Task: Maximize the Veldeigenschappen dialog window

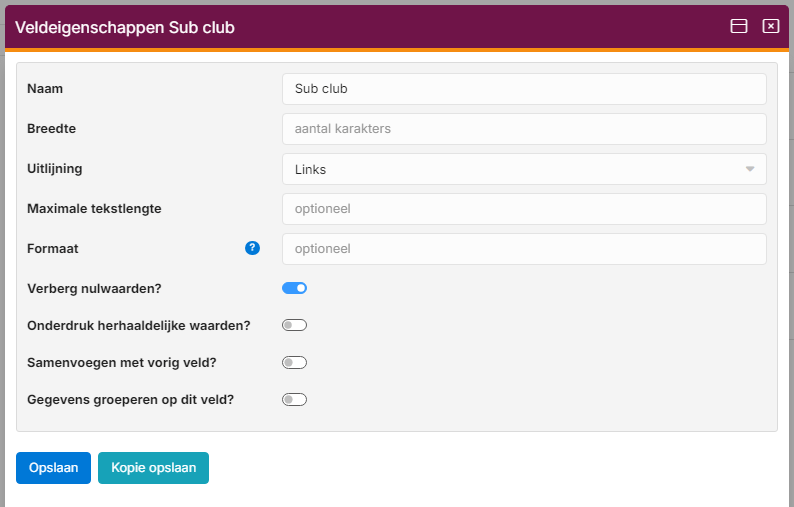Action: (x=739, y=26)
